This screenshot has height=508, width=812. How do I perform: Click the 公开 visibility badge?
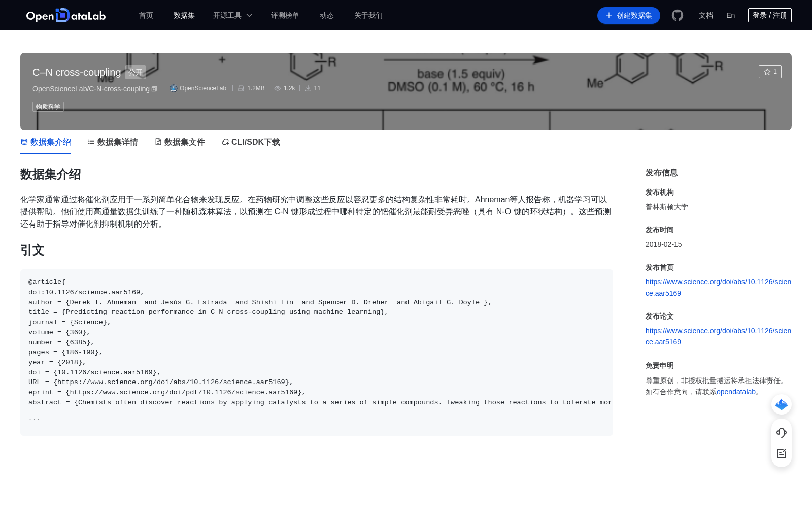(136, 72)
